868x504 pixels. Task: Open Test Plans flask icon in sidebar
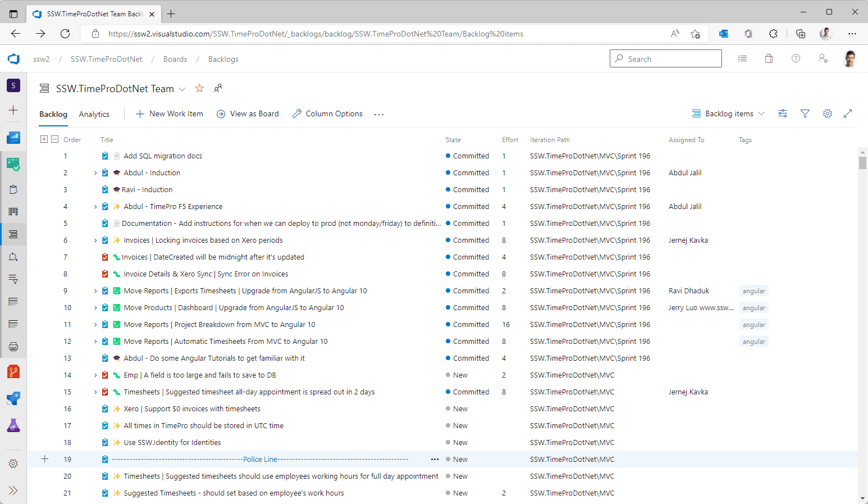(x=13, y=425)
